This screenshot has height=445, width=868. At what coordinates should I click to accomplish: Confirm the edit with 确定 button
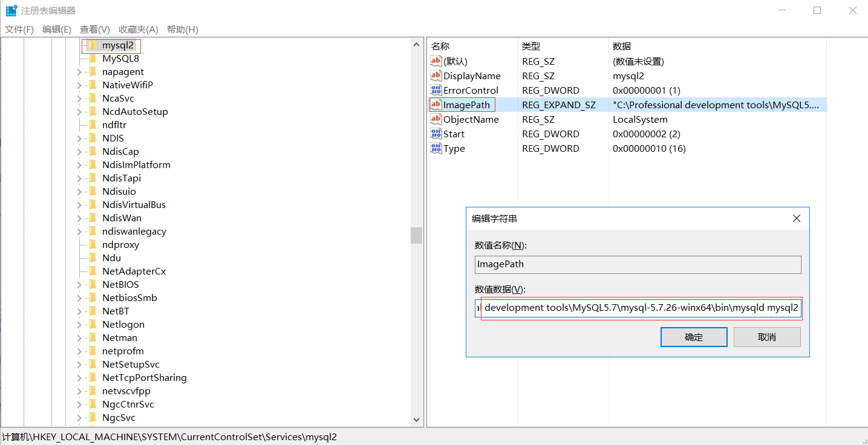point(694,337)
